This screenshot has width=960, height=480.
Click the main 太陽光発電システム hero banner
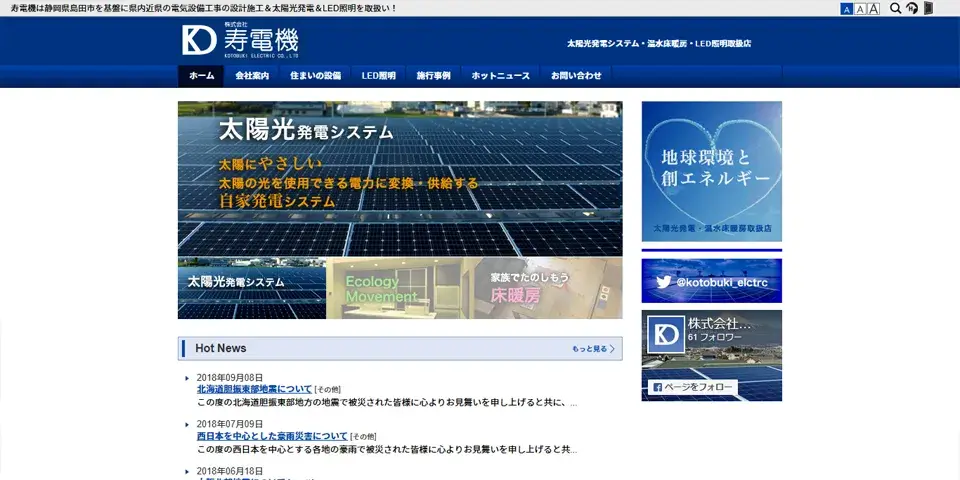[400, 179]
